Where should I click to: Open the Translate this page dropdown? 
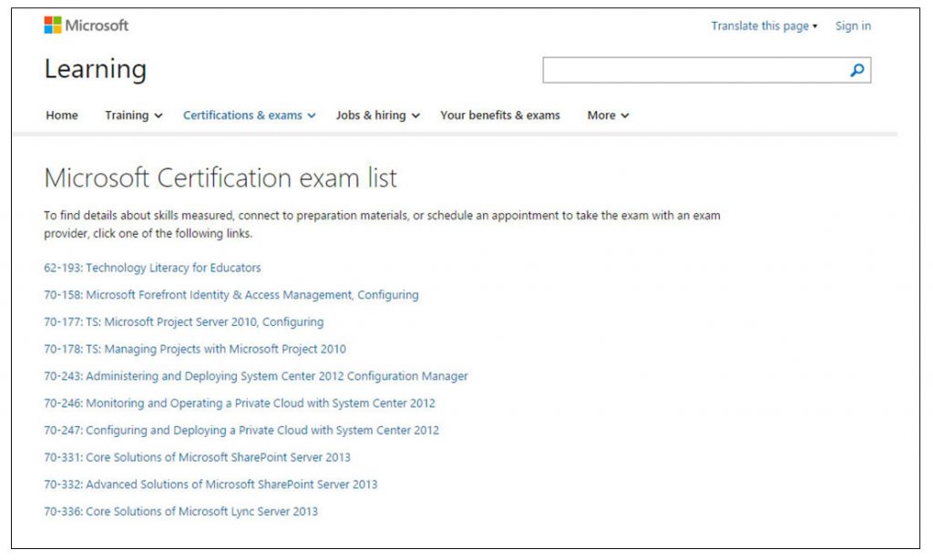point(764,26)
